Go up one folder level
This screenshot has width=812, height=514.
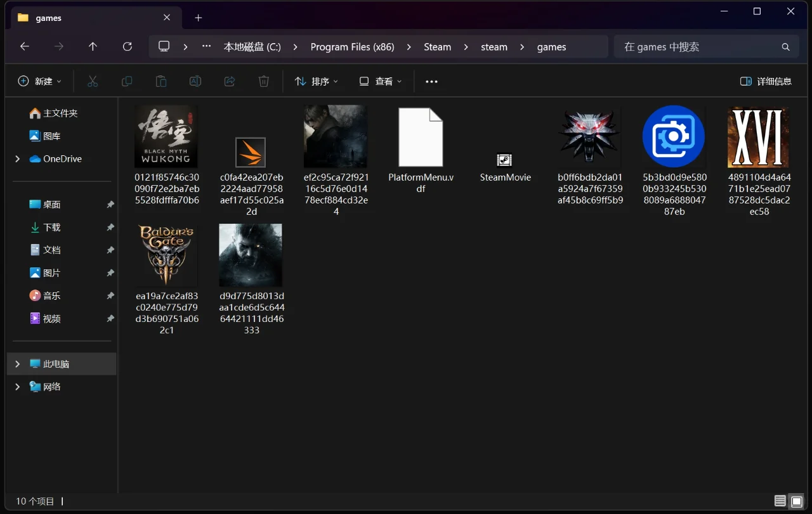pyautogui.click(x=93, y=47)
